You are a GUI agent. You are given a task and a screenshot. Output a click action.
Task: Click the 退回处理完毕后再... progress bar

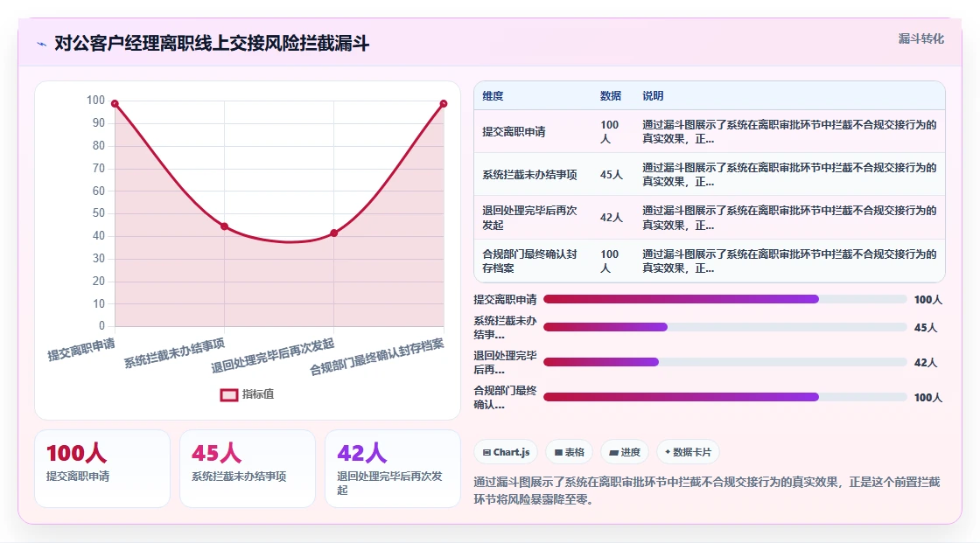[x=725, y=362]
